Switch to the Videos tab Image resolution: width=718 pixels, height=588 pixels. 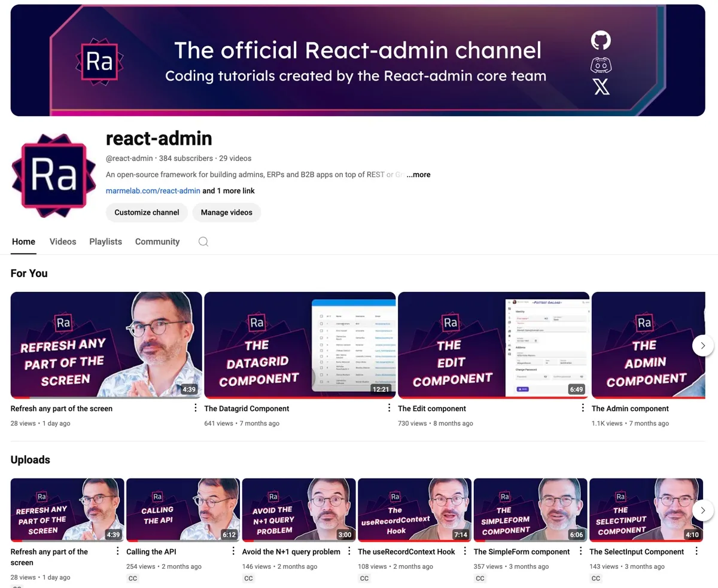pos(63,242)
